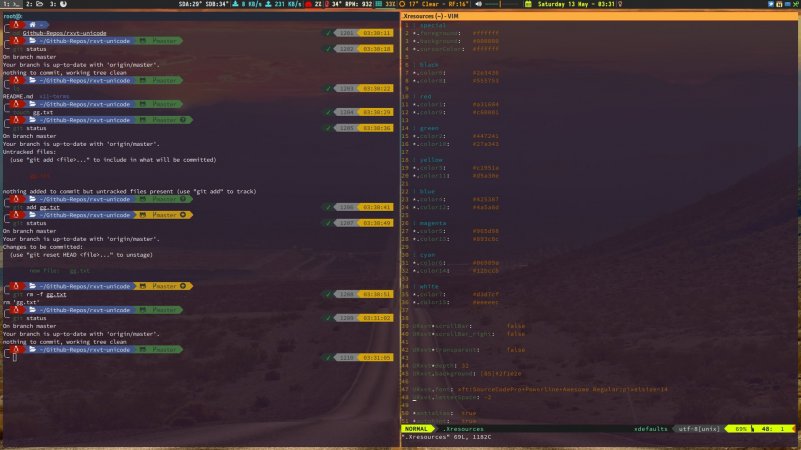
Task: Click '".Xresources" 69L, 1182C' message line
Action: 447,437
